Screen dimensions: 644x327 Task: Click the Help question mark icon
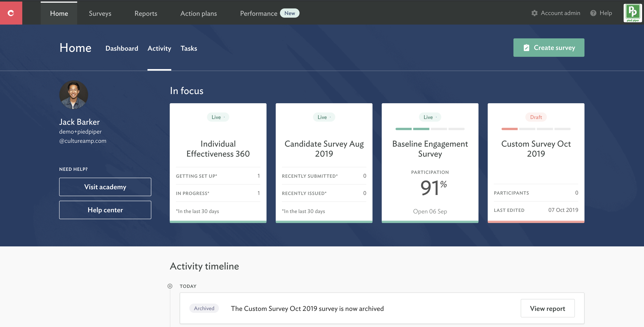593,13
